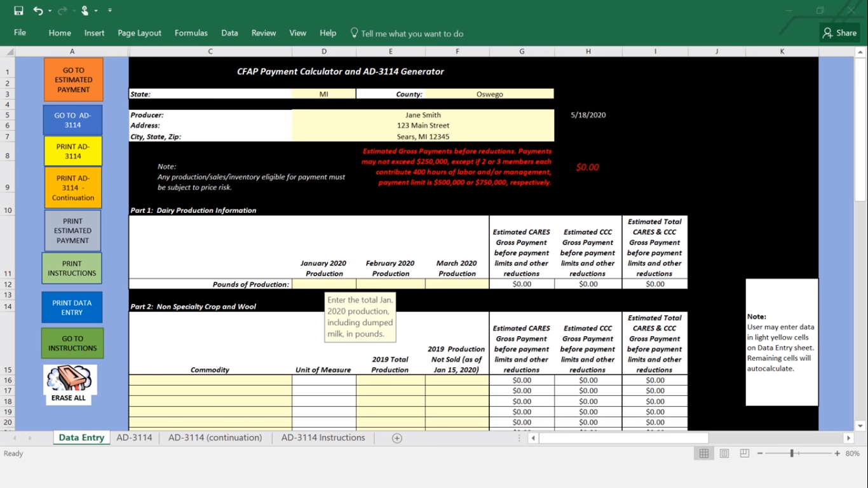868x488 pixels.
Task: Open the Formulas ribbon tab
Action: coord(191,33)
